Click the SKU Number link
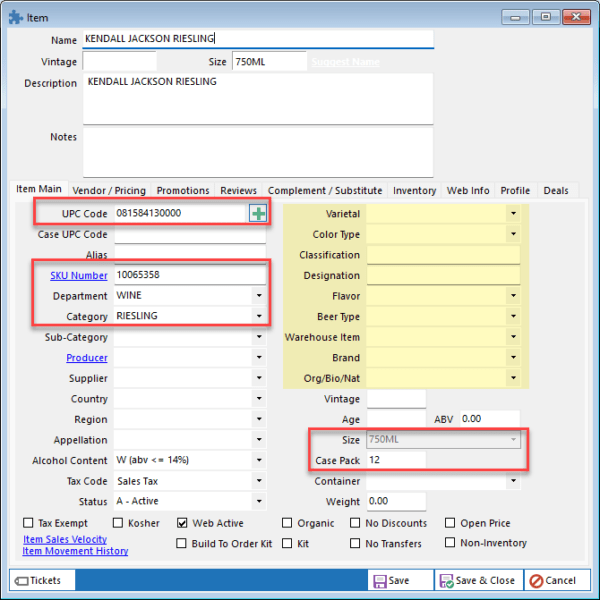600x600 pixels. pyautogui.click(x=78, y=275)
